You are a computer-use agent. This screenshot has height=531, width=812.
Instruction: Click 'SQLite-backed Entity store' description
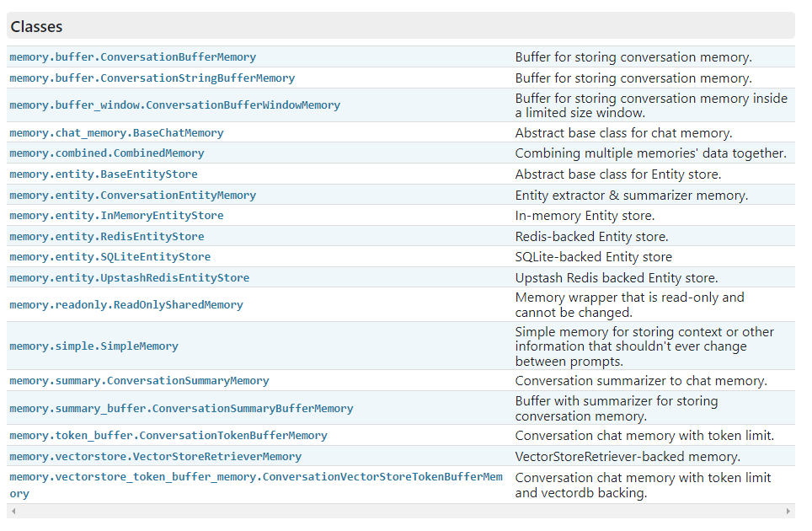[x=594, y=257]
